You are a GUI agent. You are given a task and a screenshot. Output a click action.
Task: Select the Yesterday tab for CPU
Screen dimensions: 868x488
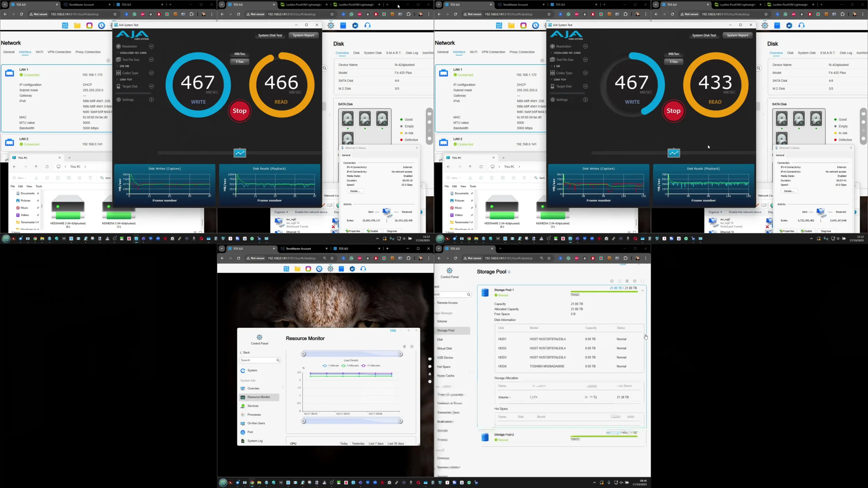coord(358,444)
